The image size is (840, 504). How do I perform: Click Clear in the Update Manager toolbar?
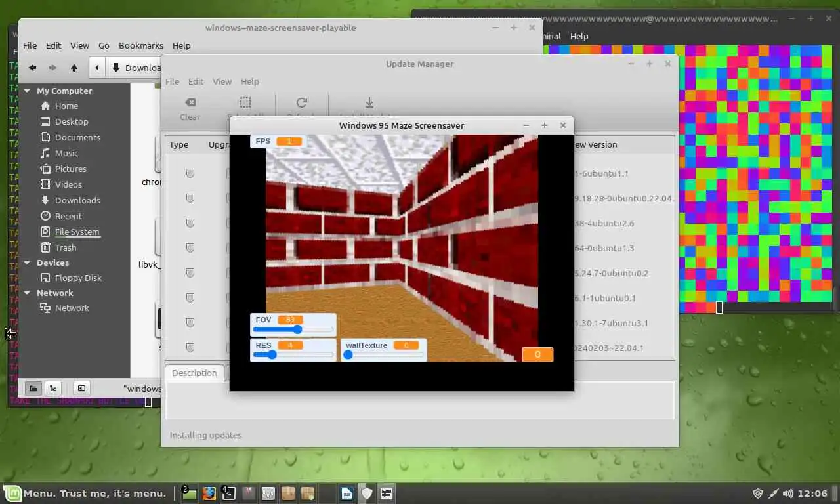[x=190, y=109]
